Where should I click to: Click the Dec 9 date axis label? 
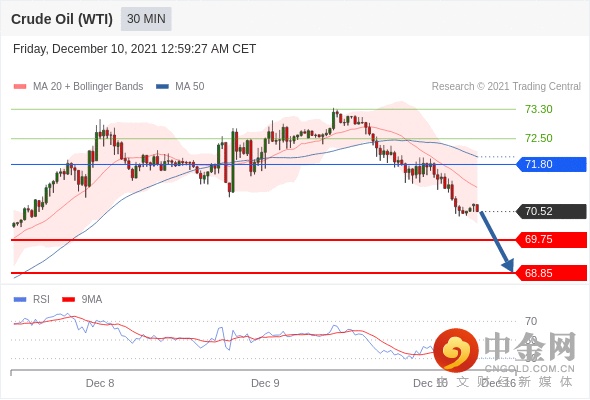[265, 383]
